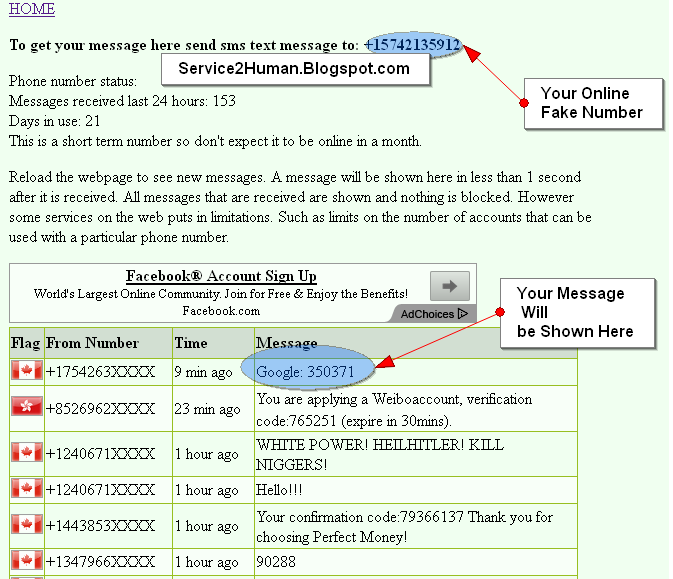Click the Google: 350371 message
This screenshot has height=579, width=673.
305,372
